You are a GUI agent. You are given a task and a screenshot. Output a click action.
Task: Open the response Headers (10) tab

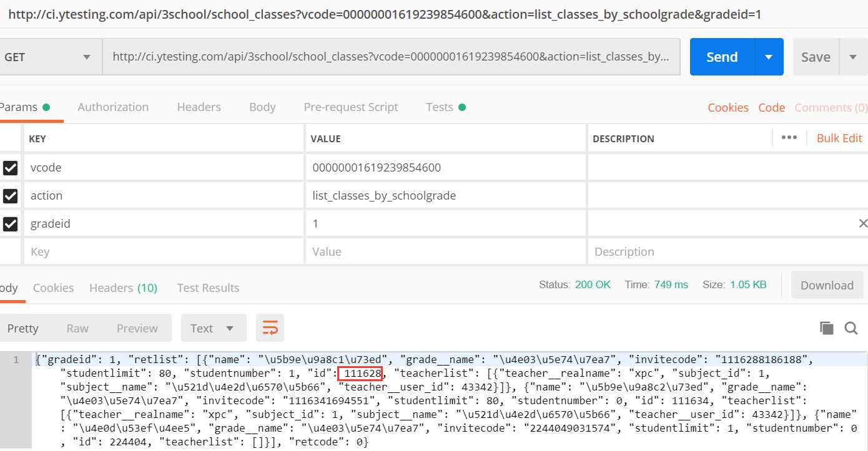click(123, 288)
